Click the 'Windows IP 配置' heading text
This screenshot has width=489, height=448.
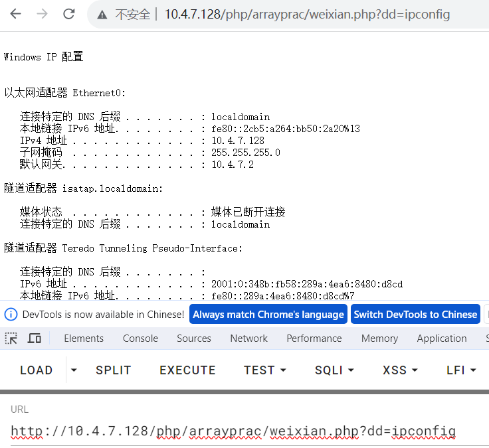point(43,57)
